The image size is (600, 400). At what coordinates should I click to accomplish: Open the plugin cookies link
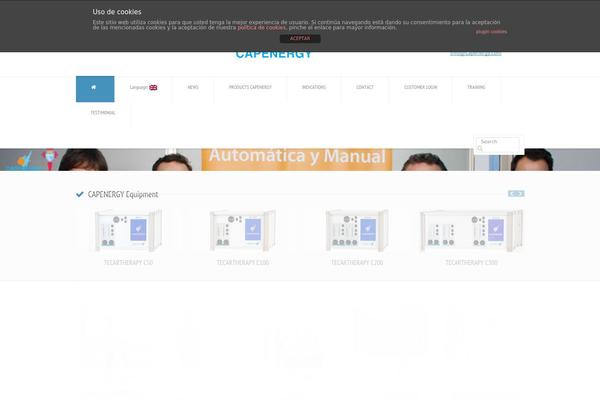tap(491, 32)
